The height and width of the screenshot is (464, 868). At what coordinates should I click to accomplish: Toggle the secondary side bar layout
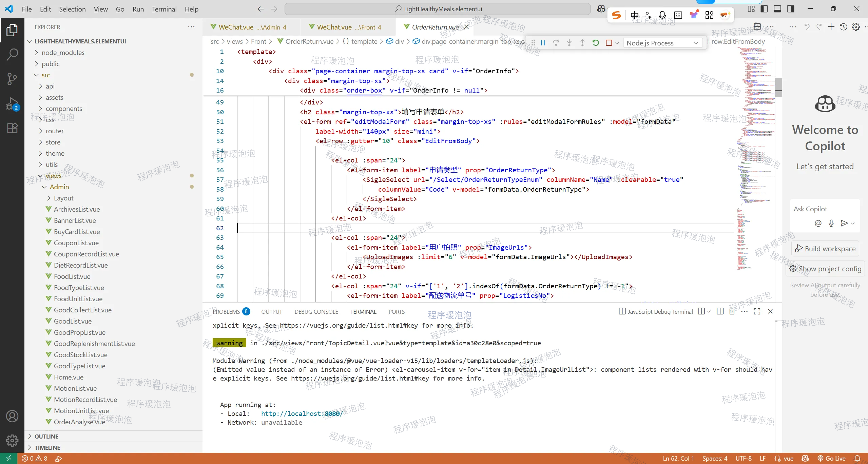click(791, 9)
